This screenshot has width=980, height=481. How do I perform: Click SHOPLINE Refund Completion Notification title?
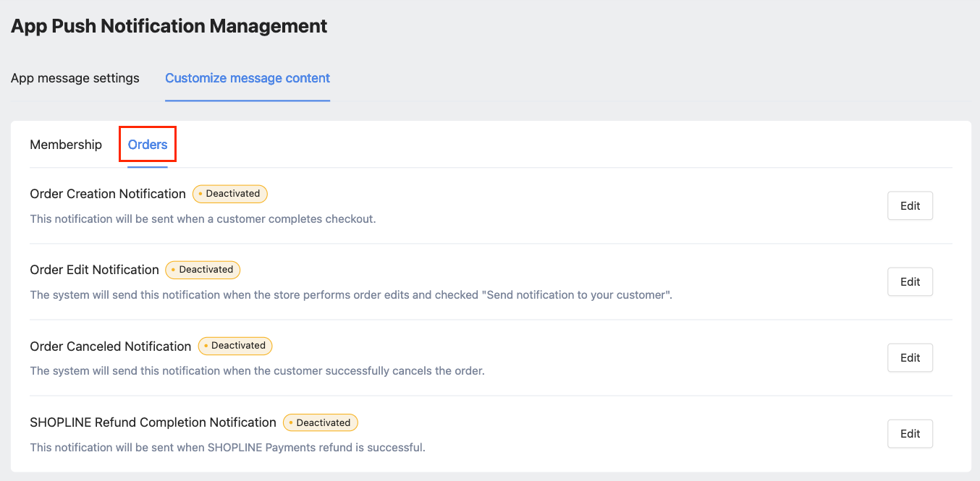[153, 422]
